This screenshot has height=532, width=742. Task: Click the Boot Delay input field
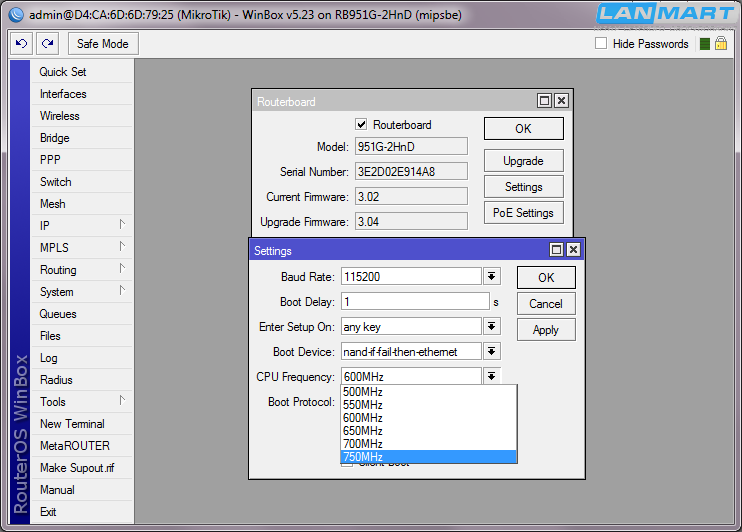coord(415,301)
